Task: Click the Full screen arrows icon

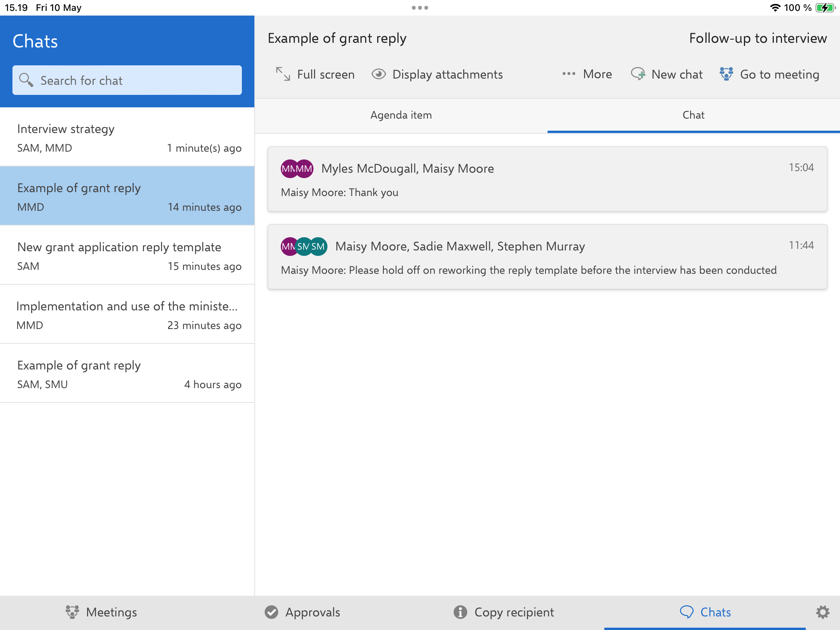Action: coord(283,74)
